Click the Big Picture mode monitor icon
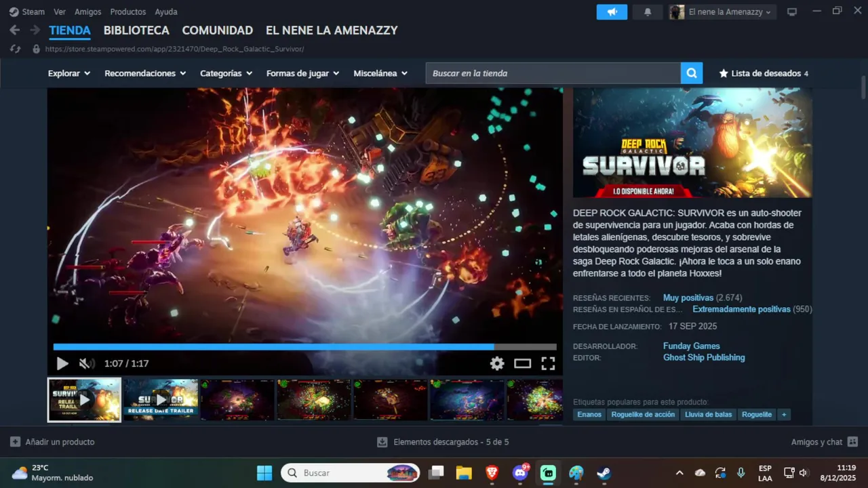Screen dimensions: 868x488 (x=791, y=12)
